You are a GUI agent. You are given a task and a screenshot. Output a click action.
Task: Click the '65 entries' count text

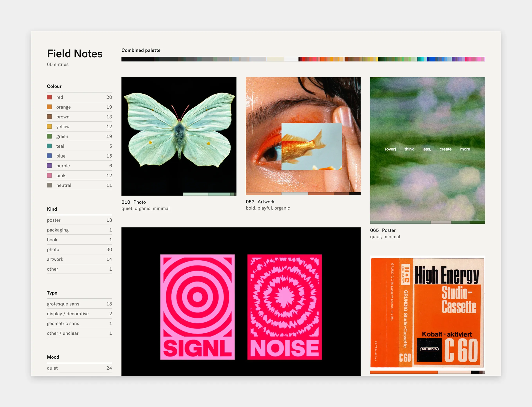(58, 64)
